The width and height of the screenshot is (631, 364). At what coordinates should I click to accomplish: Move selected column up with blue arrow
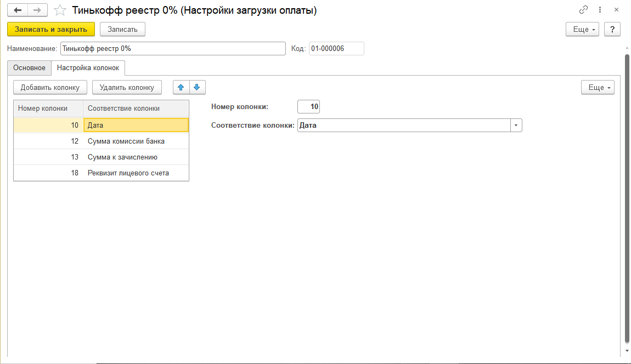click(x=181, y=87)
